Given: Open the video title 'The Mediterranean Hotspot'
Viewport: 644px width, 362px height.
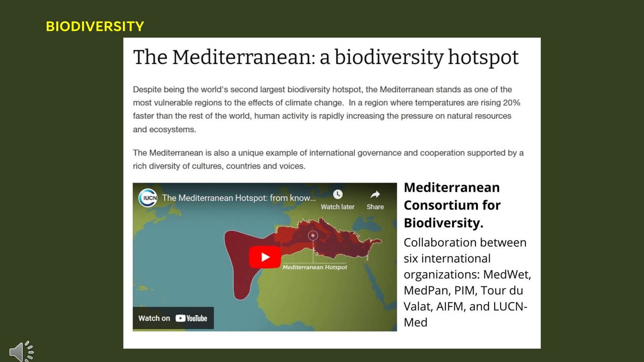Looking at the screenshot, I should pos(239,198).
